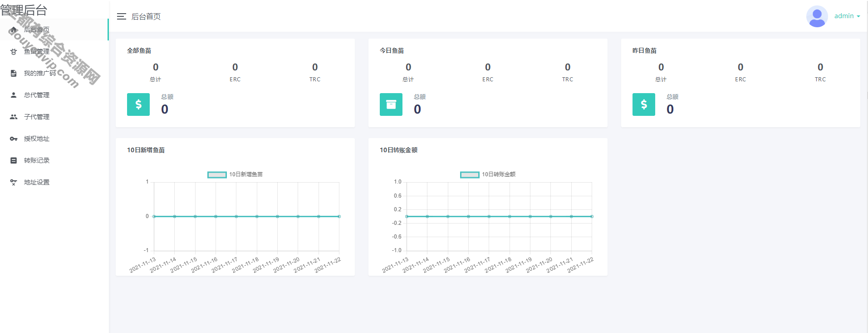Click the 10日新增鱼苗 chart title
This screenshot has height=333, width=868.
coord(146,150)
